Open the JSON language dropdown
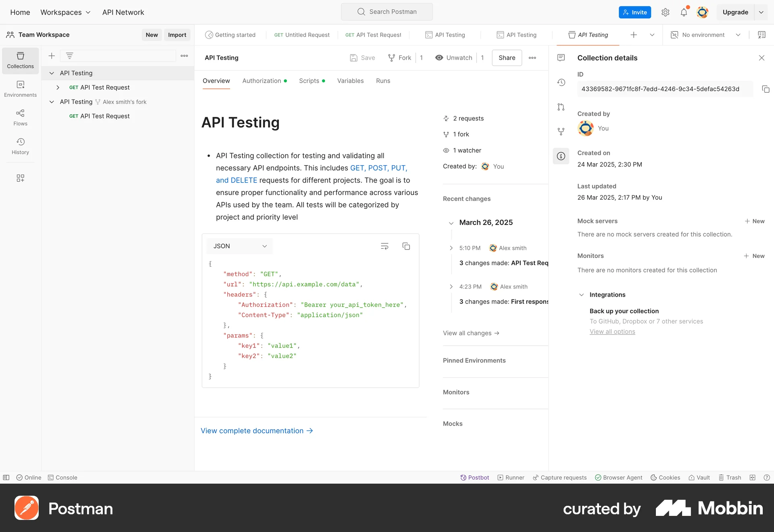The width and height of the screenshot is (774, 532). 239,246
